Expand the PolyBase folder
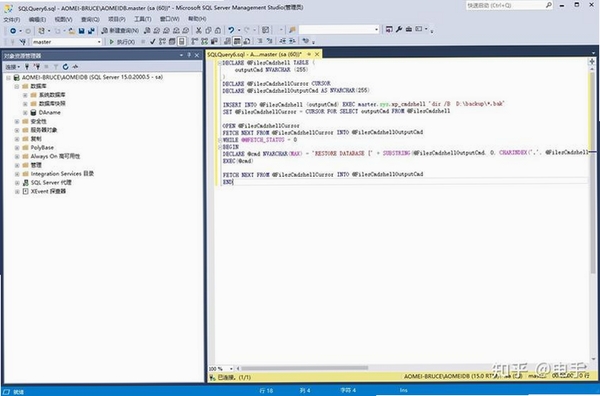The width and height of the screenshot is (600, 396). pyautogui.click(x=17, y=148)
